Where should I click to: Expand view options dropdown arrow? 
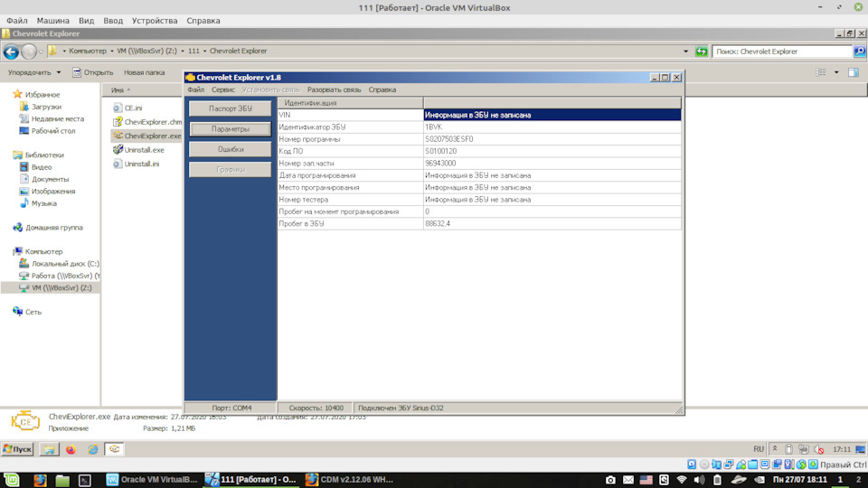click(836, 72)
